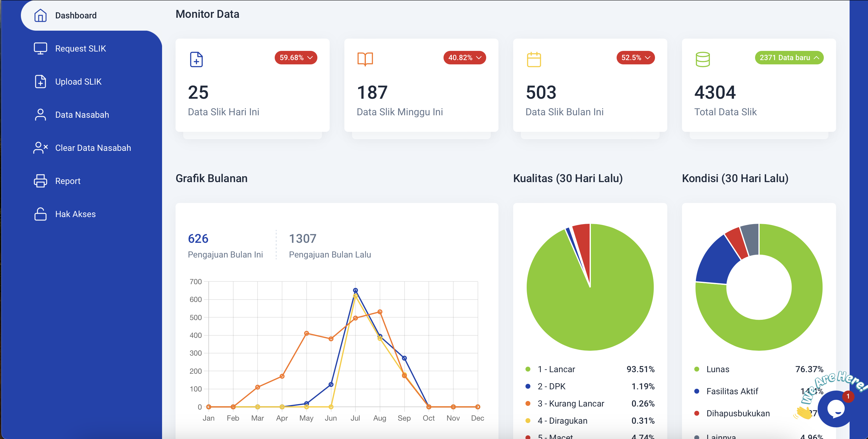Toggle the 2 - DPK legend entry

pos(551,387)
